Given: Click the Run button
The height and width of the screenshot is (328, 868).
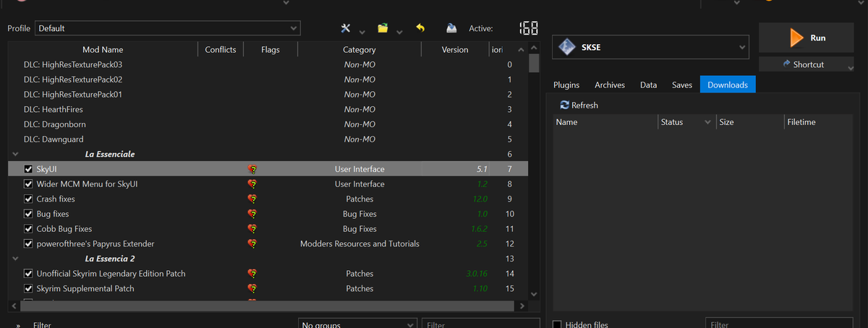Looking at the screenshot, I should click(x=806, y=38).
